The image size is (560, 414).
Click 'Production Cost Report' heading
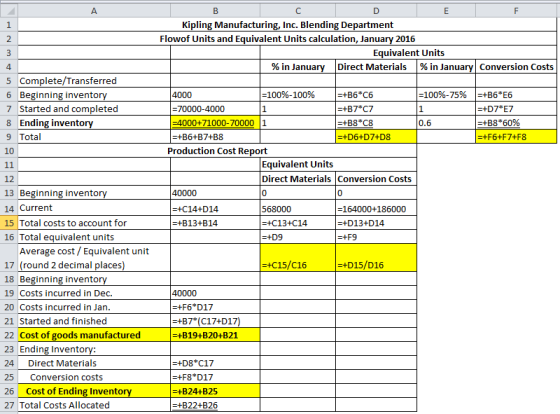(217, 151)
